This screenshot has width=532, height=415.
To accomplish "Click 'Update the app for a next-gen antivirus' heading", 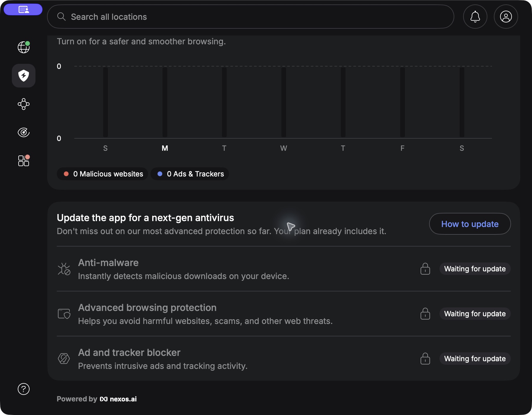I will coord(145,218).
